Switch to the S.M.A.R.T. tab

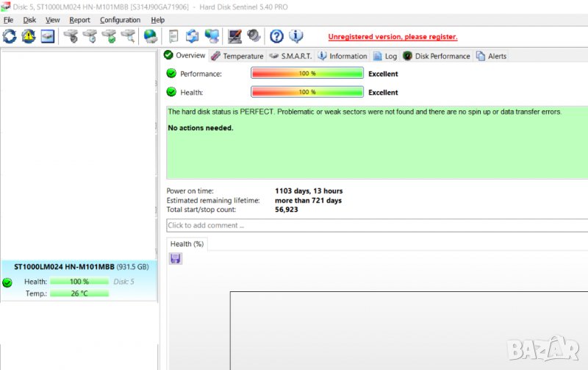pyautogui.click(x=291, y=56)
